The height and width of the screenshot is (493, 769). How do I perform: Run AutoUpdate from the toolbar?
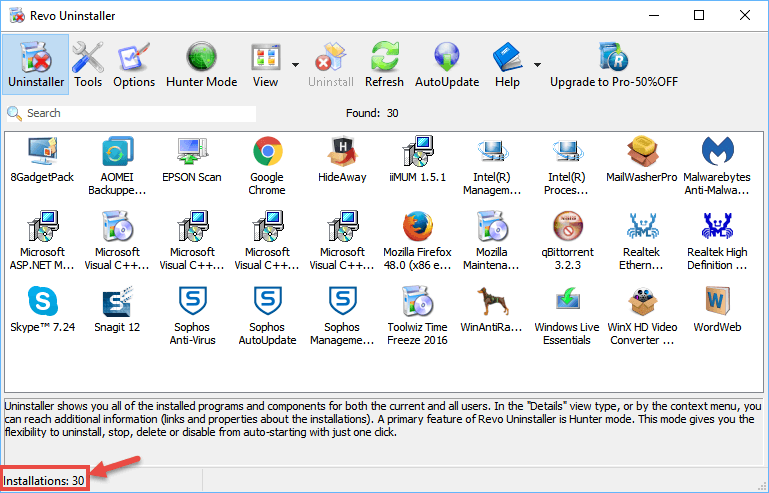447,64
